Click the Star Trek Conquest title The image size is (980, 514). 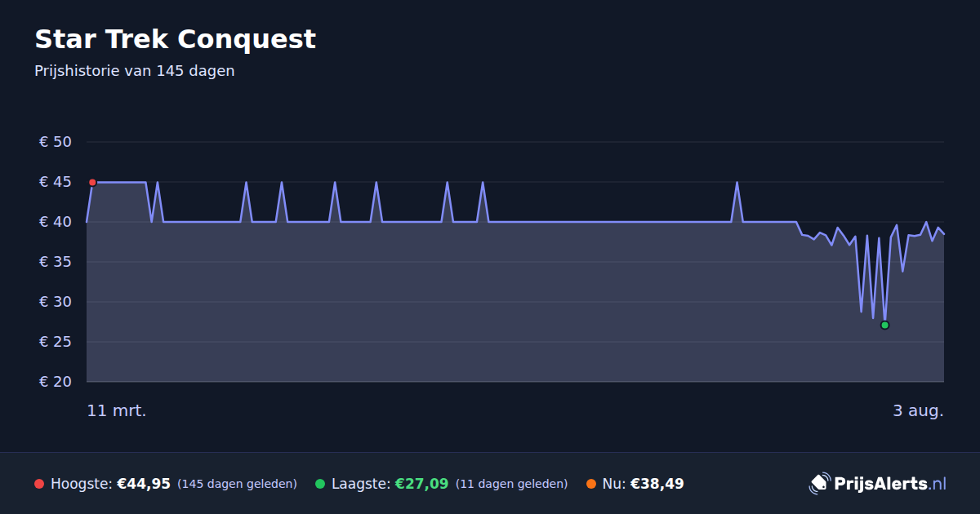[175, 39]
